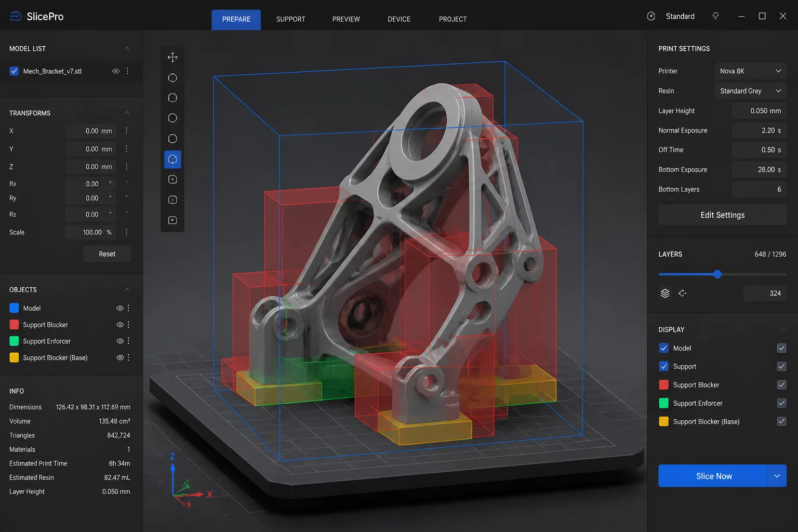This screenshot has width=798, height=532.
Task: Select the Project tab
Action: click(x=453, y=19)
